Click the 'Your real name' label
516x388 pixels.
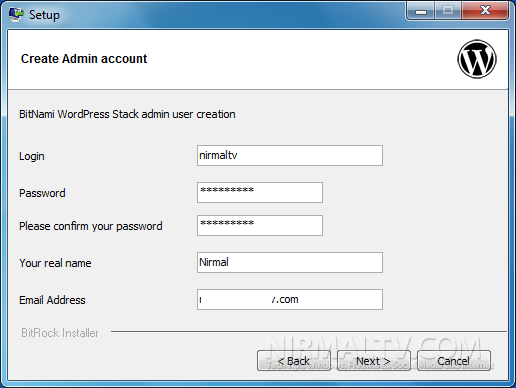pyautogui.click(x=55, y=263)
